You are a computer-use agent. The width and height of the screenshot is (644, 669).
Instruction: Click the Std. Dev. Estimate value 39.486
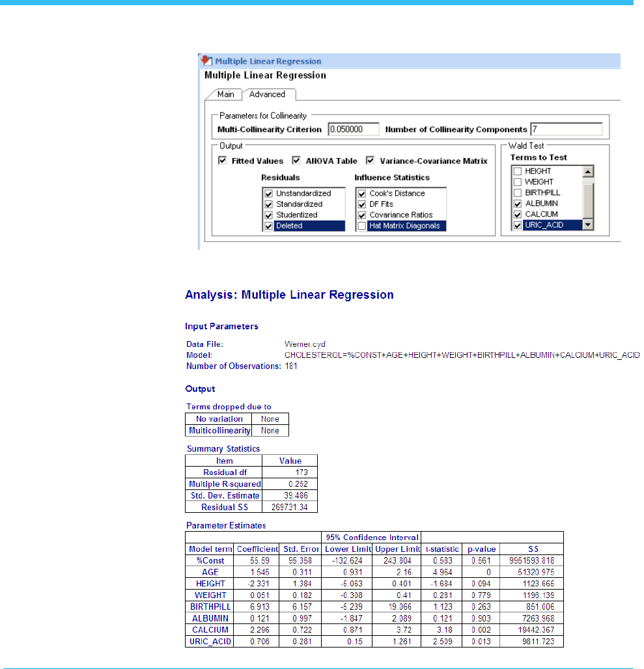pos(296,495)
